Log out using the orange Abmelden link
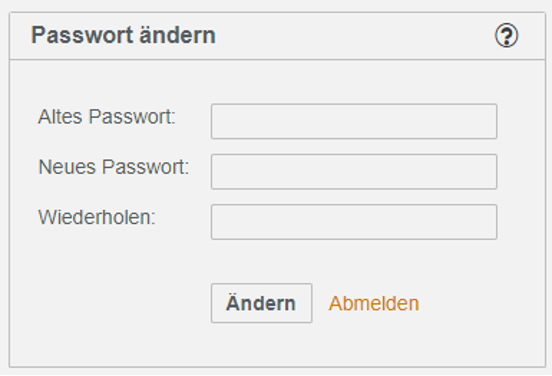Viewport: 552px width, 376px height. (374, 303)
